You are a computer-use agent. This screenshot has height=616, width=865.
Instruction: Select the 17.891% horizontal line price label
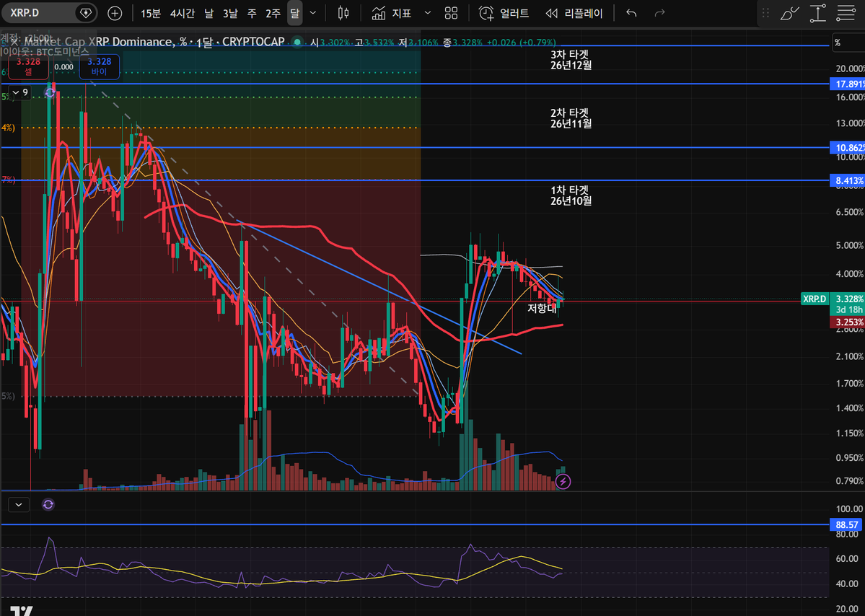pos(848,84)
